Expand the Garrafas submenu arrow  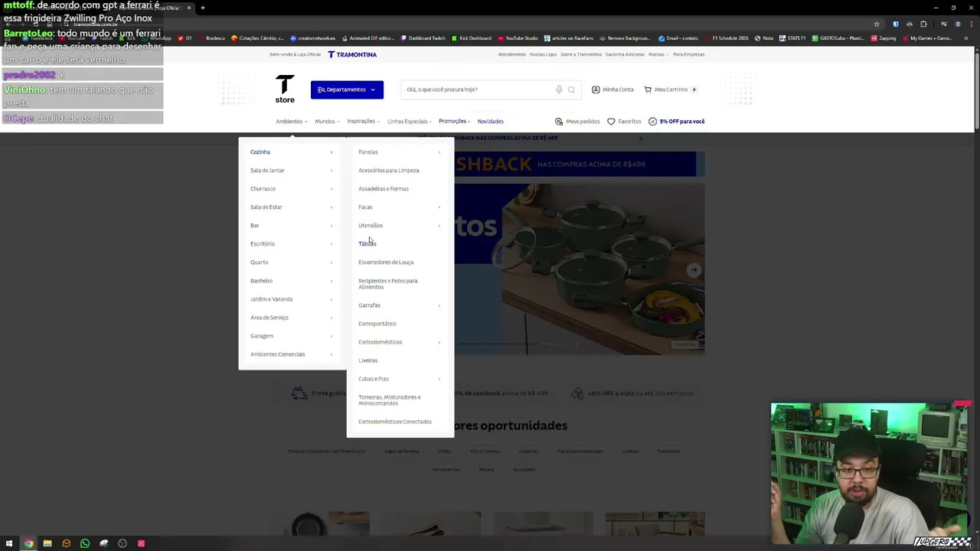(439, 305)
